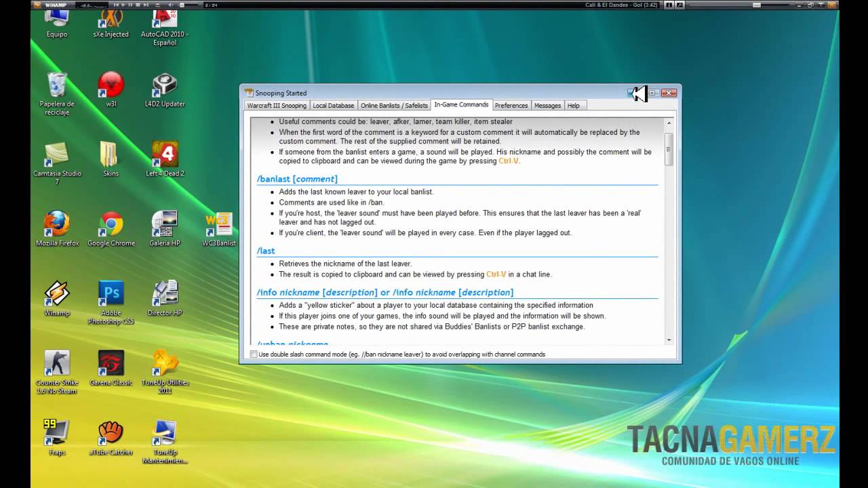Maximize the Snooping Started window
The width and height of the screenshot is (868, 488).
tap(653, 93)
